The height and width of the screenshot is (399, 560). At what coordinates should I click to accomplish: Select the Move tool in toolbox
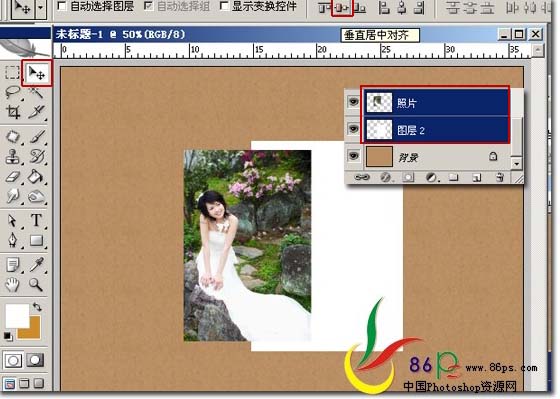coord(37,73)
